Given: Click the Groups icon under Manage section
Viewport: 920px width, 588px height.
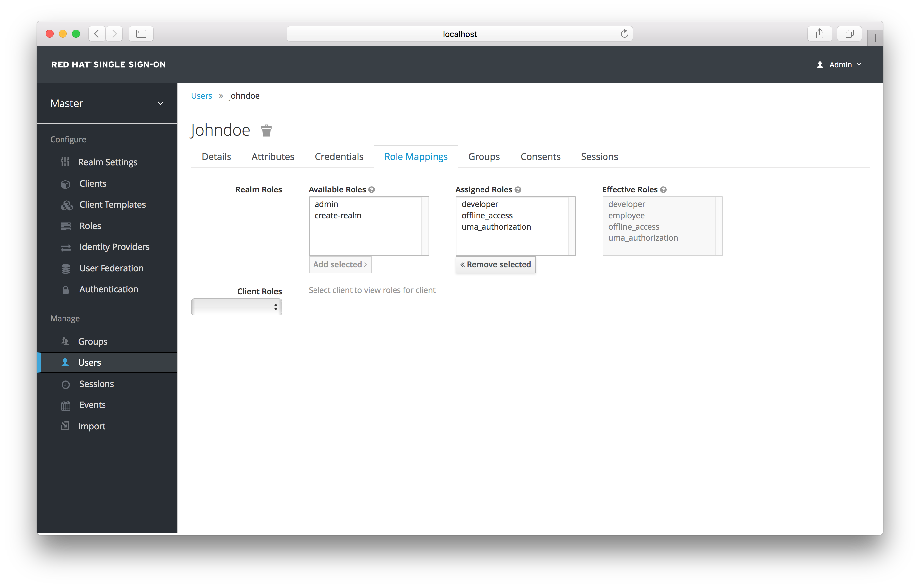Looking at the screenshot, I should [x=65, y=341].
